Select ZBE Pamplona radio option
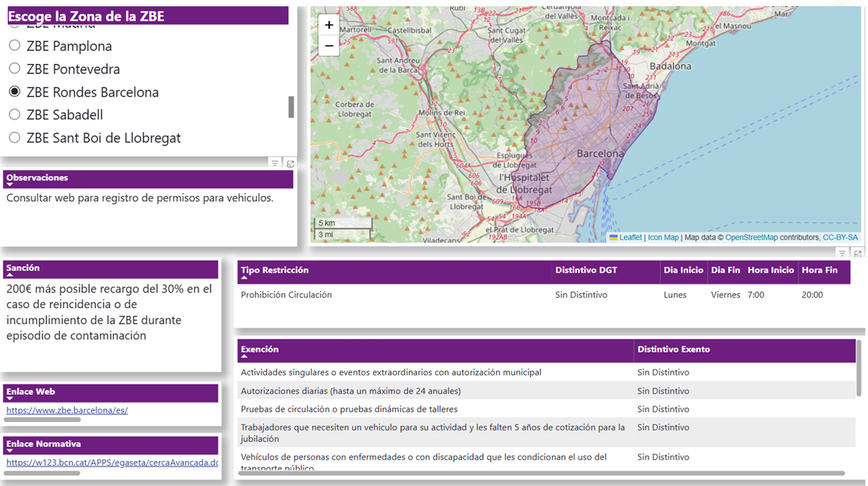Viewport: 868px width, 486px height. click(x=14, y=46)
